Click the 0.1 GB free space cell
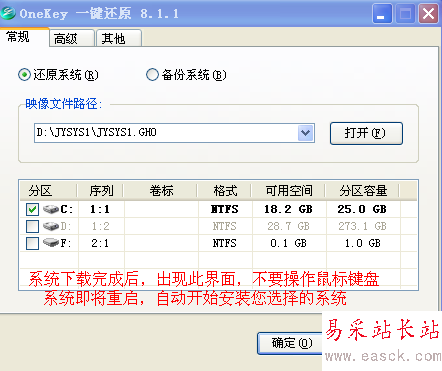This screenshot has width=442, height=371. 288,243
